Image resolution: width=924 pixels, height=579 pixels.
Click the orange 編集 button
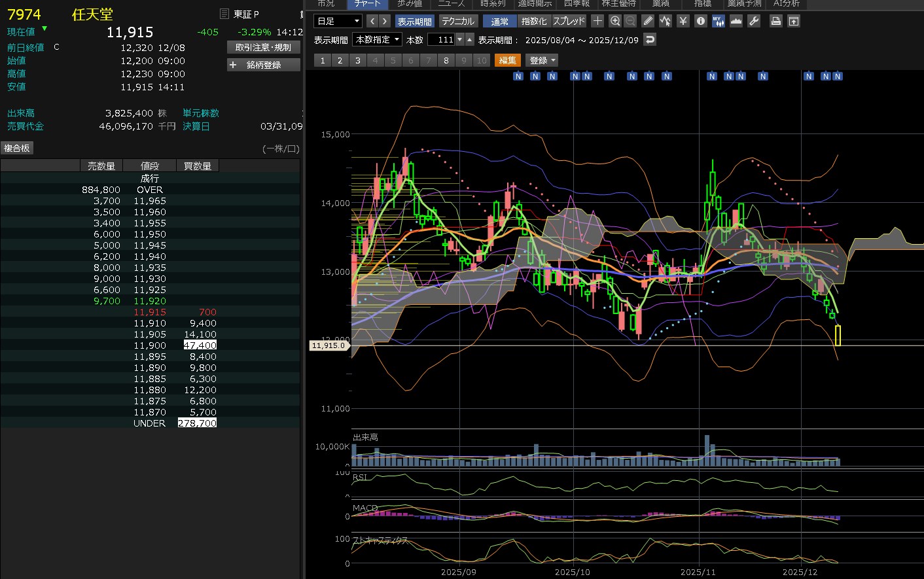pos(507,60)
